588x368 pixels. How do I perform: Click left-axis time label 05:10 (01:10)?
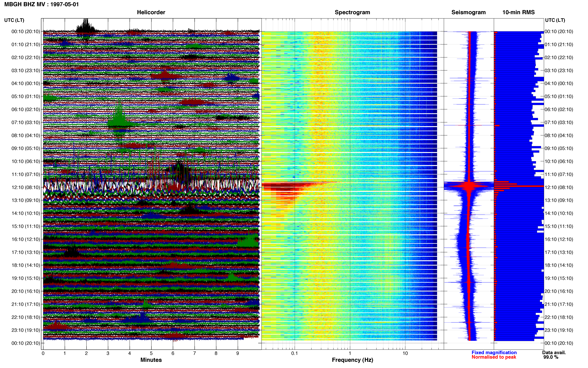coord(26,96)
